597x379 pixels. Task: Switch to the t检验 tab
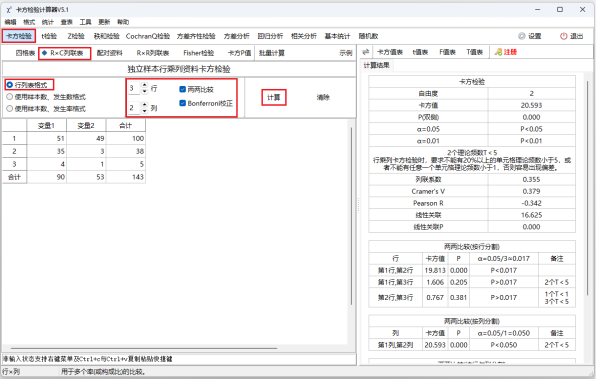49,36
